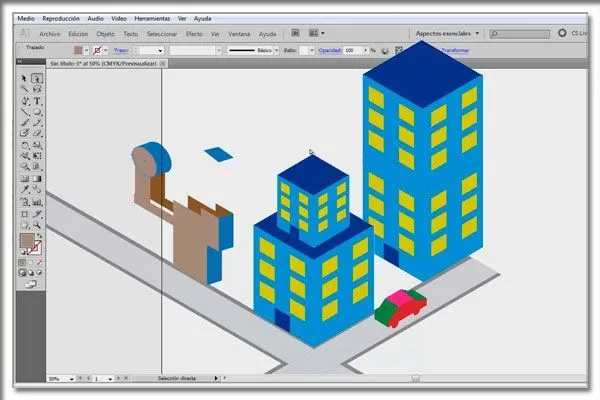Select the Blob Brush tool
600x400 pixels.
click(25, 133)
